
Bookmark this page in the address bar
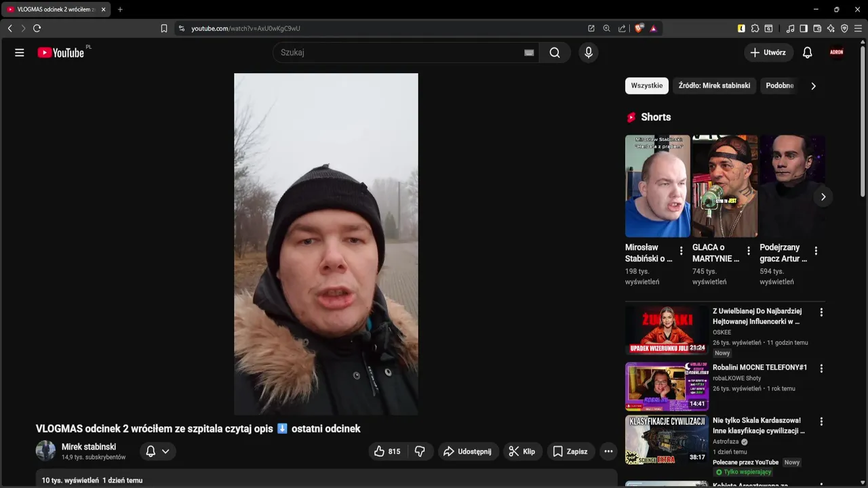[163, 28]
